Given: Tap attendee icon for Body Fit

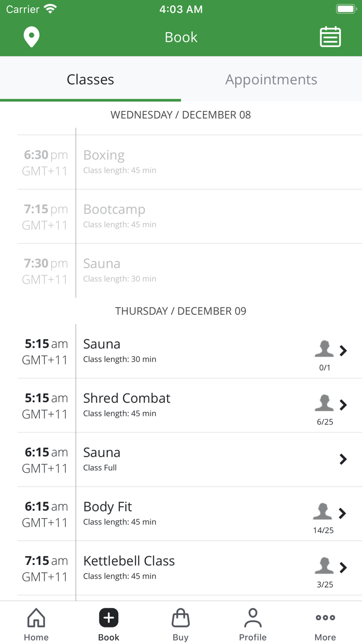Looking at the screenshot, I should click(323, 512).
